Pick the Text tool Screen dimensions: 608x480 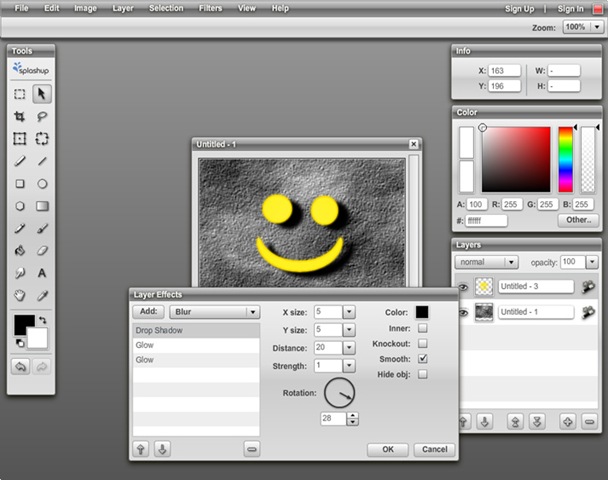(42, 273)
